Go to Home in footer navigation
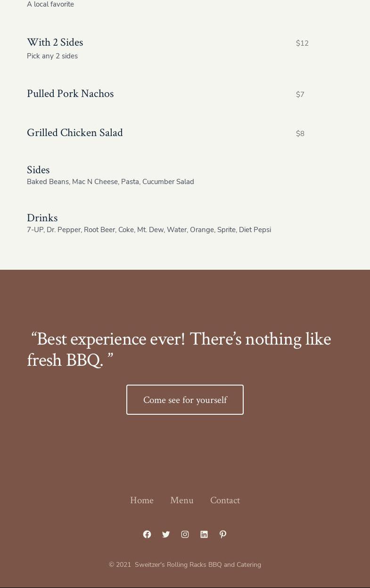Viewport: 370px width, 588px height. pyautogui.click(x=142, y=500)
